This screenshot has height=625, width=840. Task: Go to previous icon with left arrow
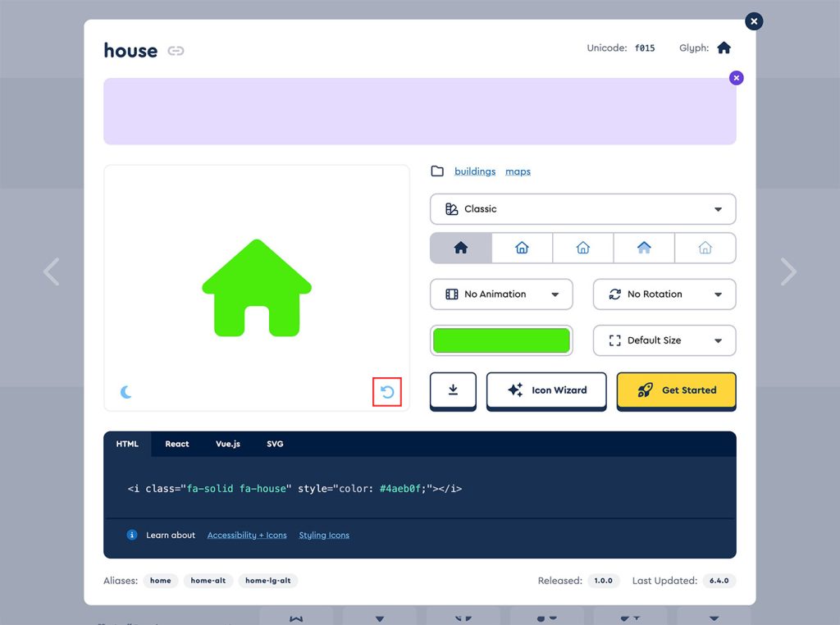[x=51, y=271]
